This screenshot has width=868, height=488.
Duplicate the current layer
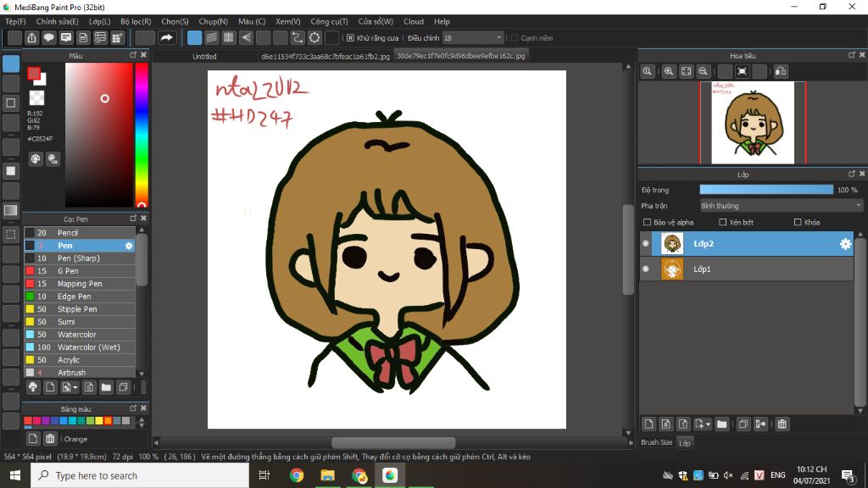coord(743,424)
